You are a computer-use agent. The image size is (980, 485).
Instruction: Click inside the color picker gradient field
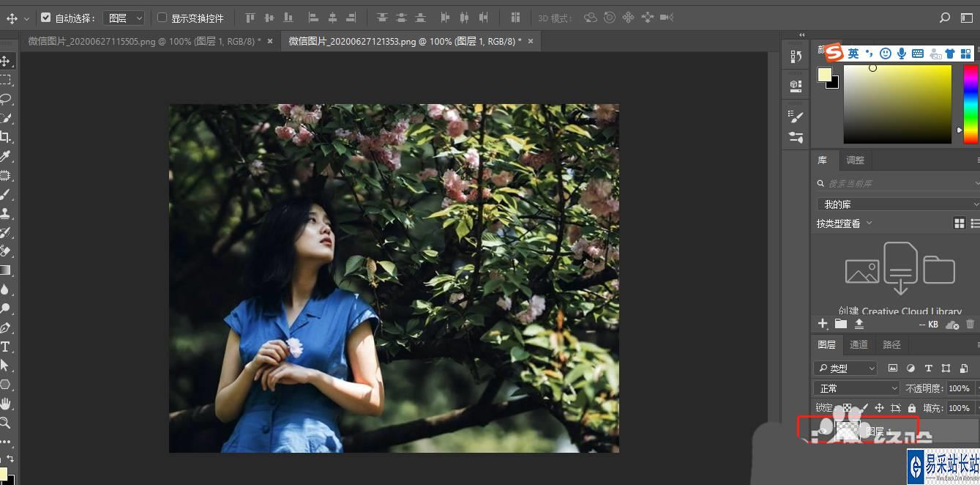pyautogui.click(x=897, y=104)
